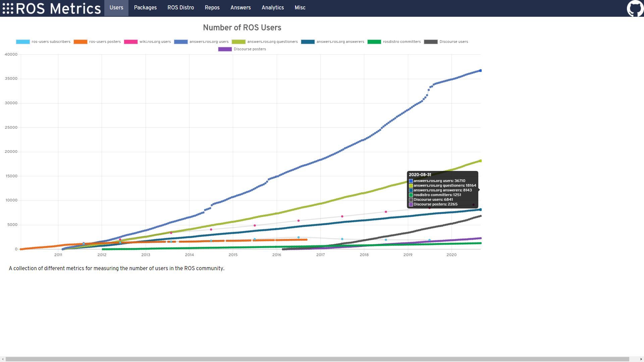Toggle Discourse posters purple legend swatch
644x362 pixels.
225,49
